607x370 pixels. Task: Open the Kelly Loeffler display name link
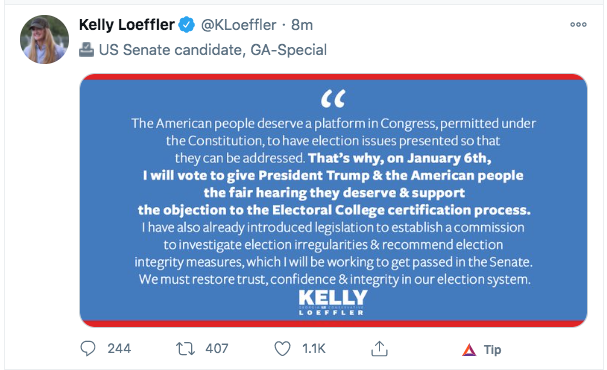tap(127, 25)
